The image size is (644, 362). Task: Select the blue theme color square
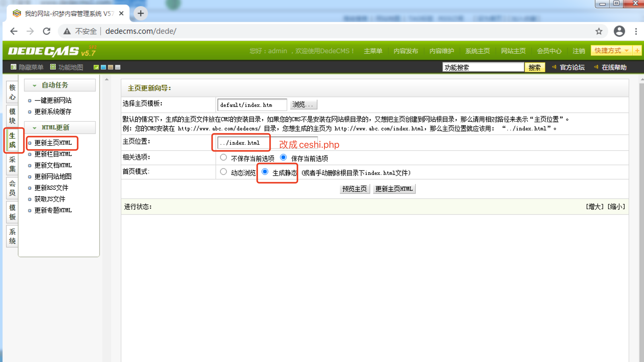(x=103, y=67)
